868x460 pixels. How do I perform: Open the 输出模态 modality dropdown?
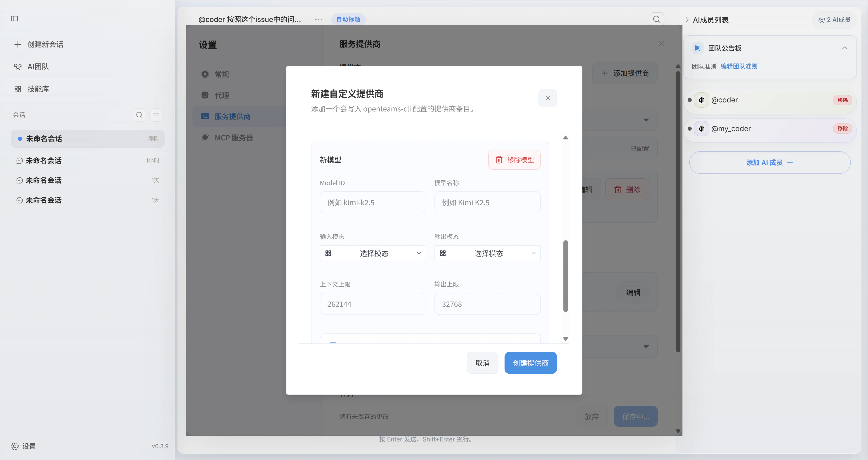tap(487, 253)
